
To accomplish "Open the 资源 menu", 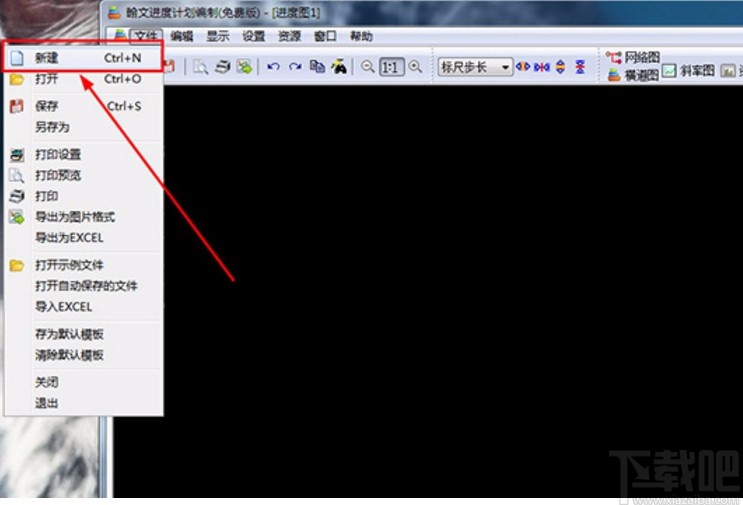I will (290, 36).
